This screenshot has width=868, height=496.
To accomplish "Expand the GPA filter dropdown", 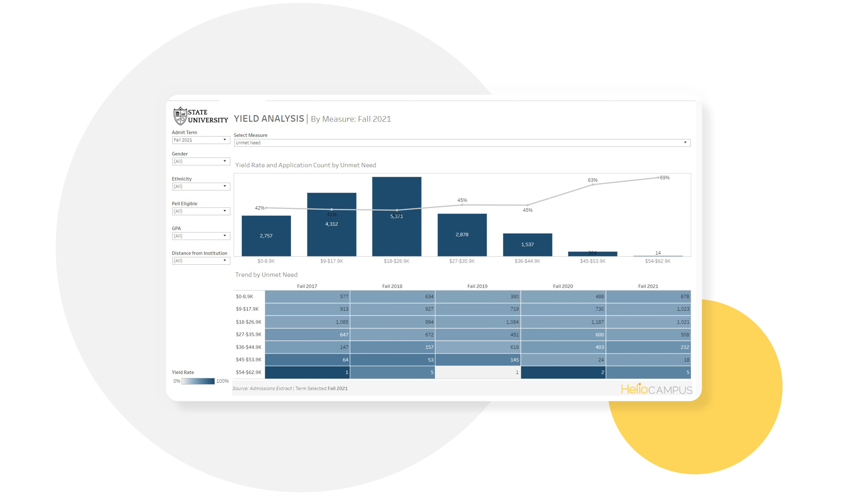I will [201, 236].
